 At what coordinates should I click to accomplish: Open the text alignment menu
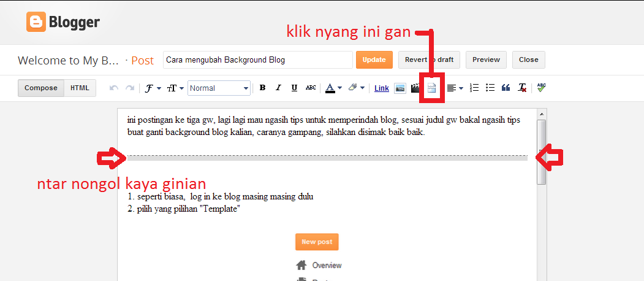pos(455,88)
